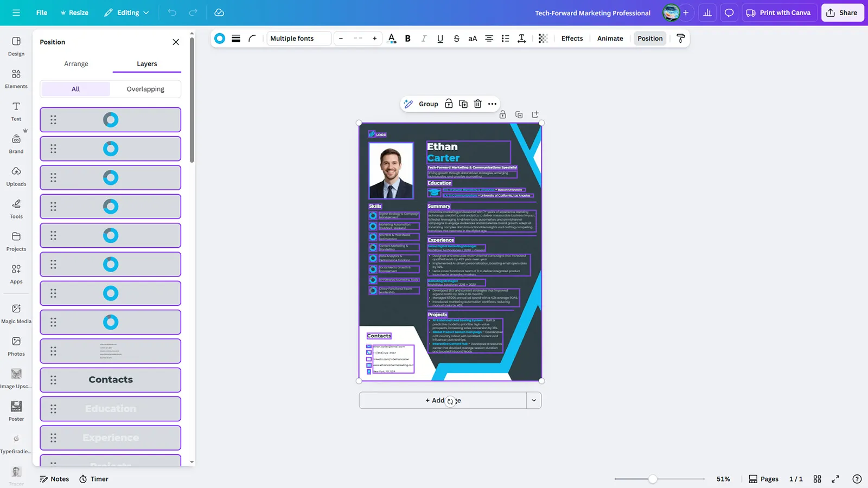Switch to the Arrange tab

(76, 64)
